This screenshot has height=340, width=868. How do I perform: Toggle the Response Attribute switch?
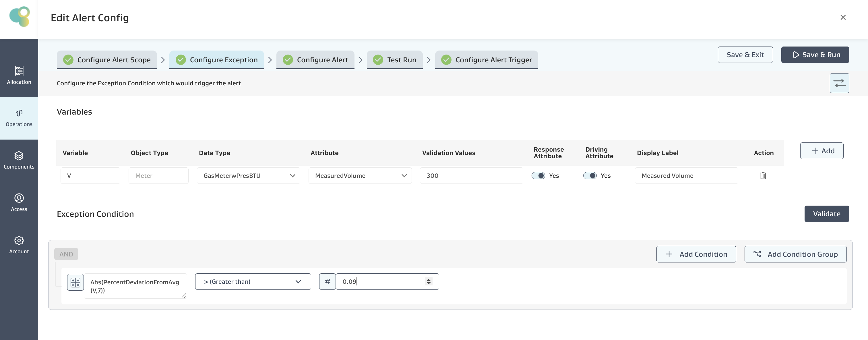tap(538, 175)
